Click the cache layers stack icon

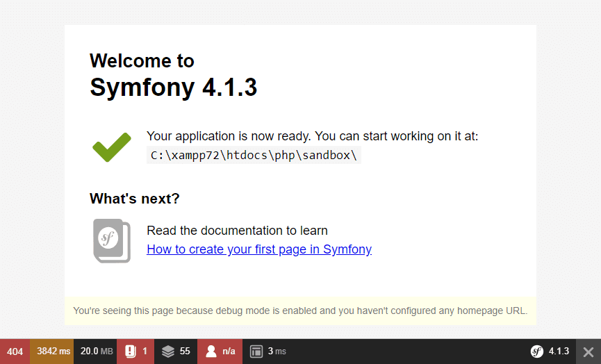coord(168,351)
